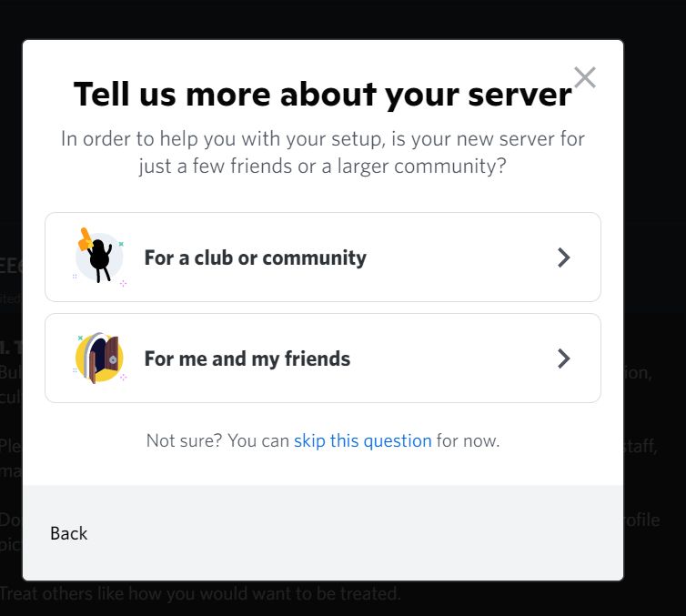The height and width of the screenshot is (616, 686).
Task: Go Back to the previous step
Action: 68,533
